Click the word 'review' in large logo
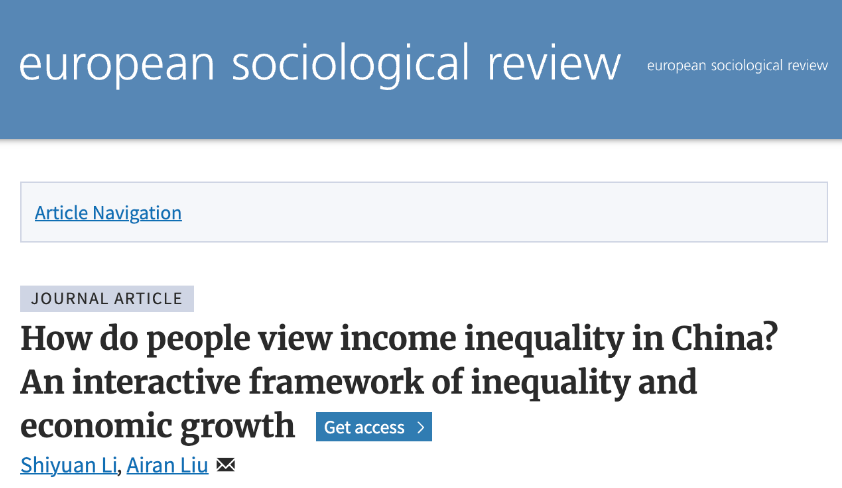Screen dimensions: 842x488 click(554, 65)
